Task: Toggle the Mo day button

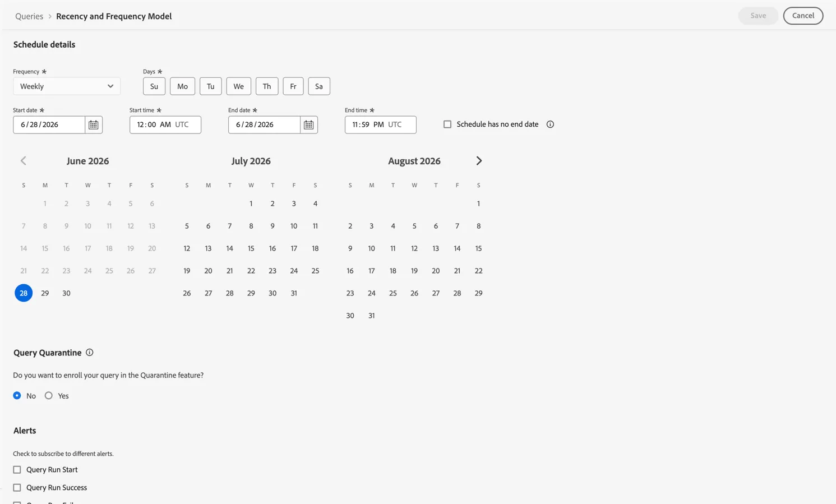Action: click(x=183, y=86)
